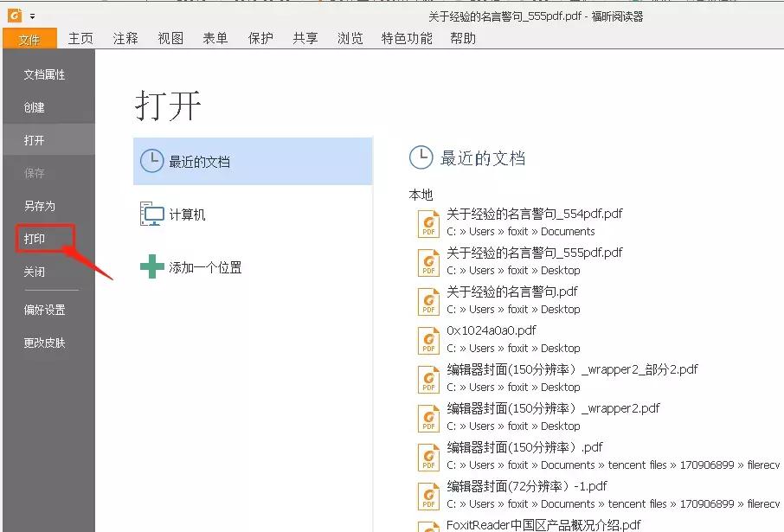784x532 pixels.
Task: Click the PDF icon beside 0x1024a0a0.pdf
Action: 428,339
